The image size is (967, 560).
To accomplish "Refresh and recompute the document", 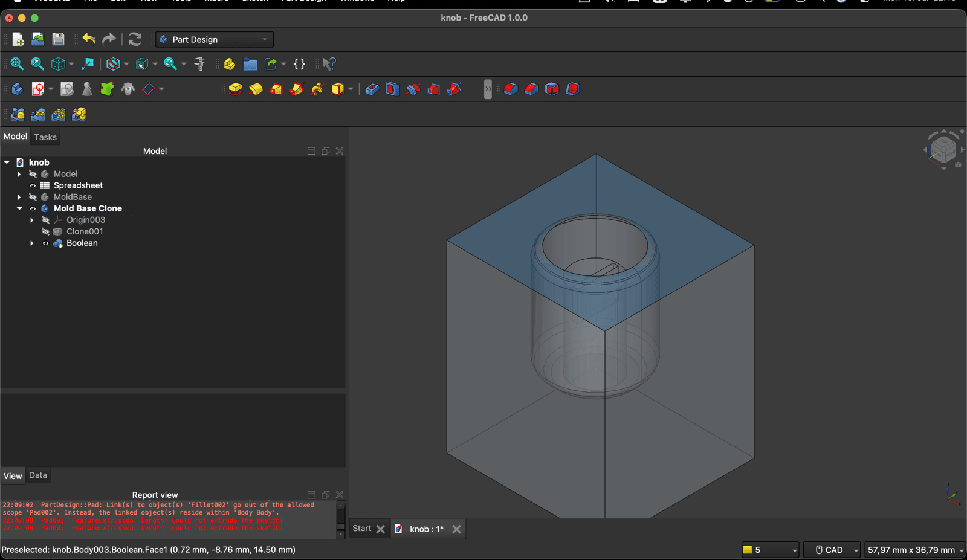I will point(135,39).
